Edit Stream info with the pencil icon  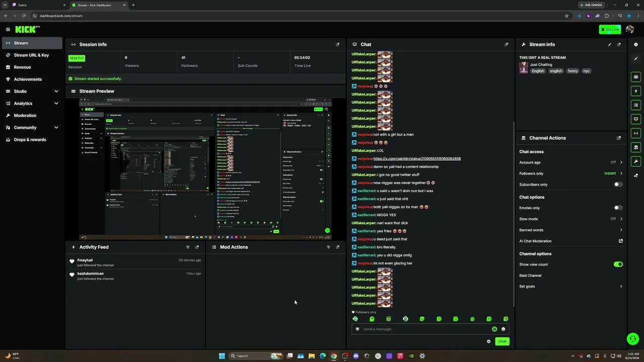(610, 44)
